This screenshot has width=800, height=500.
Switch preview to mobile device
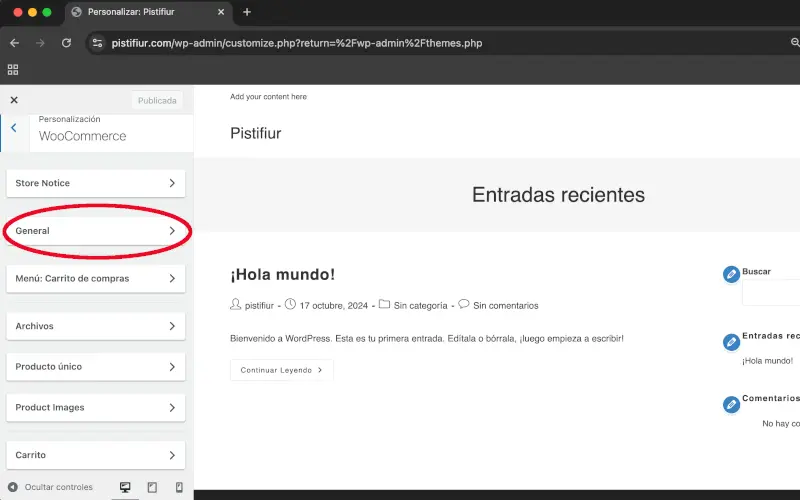[x=179, y=487]
